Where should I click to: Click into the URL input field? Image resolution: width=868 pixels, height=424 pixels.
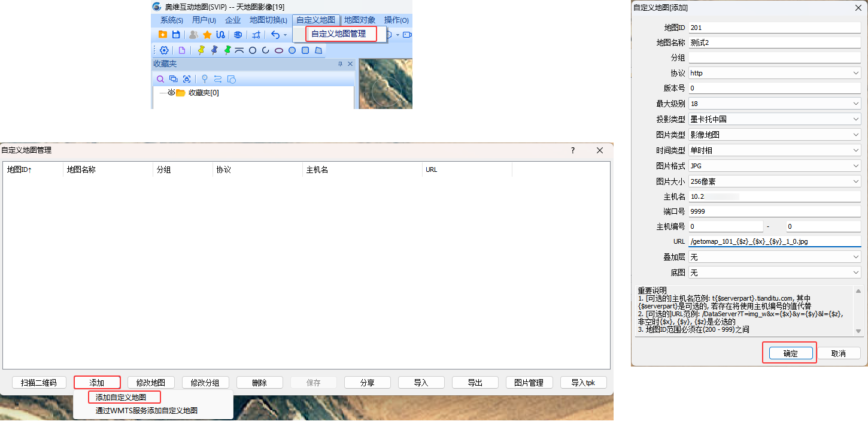pos(775,241)
